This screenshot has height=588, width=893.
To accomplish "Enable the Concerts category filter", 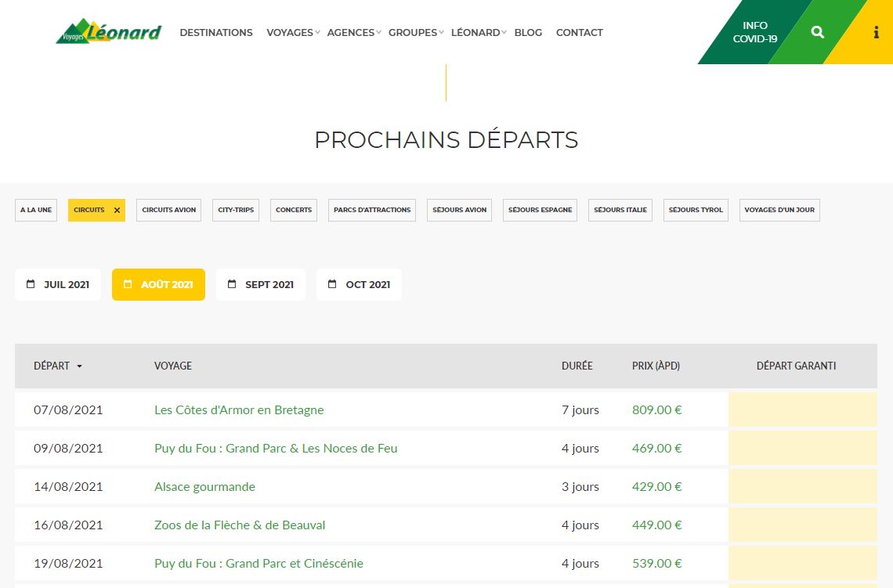I will [294, 210].
